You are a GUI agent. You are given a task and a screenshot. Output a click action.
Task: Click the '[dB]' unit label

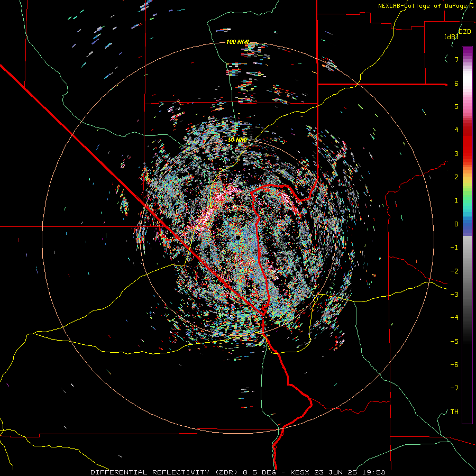tap(452, 36)
